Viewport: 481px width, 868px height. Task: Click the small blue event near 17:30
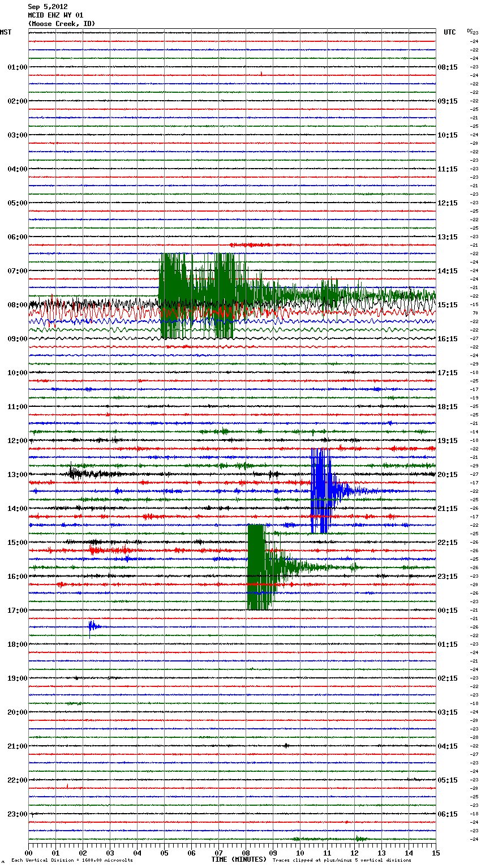tap(94, 627)
